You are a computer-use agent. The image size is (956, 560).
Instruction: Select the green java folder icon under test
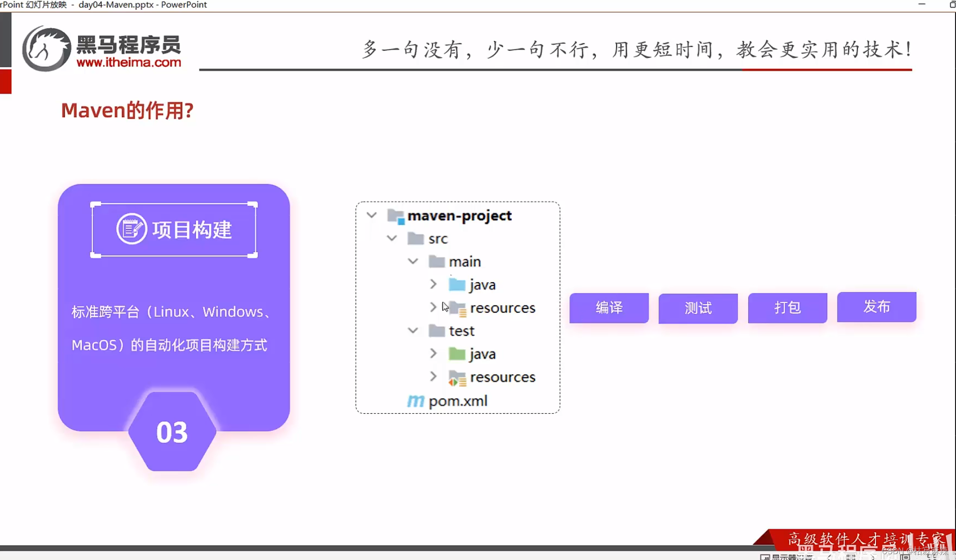pyautogui.click(x=457, y=353)
